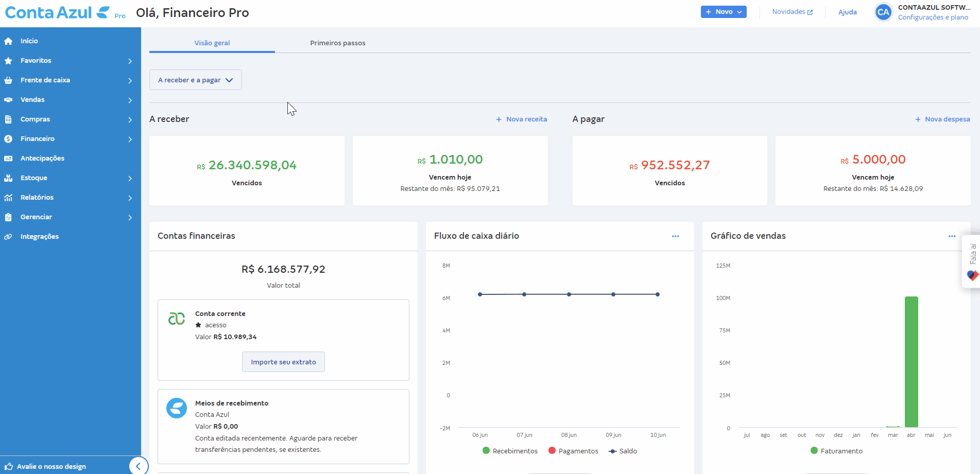Click the Relatórios chart icon

(x=8, y=198)
